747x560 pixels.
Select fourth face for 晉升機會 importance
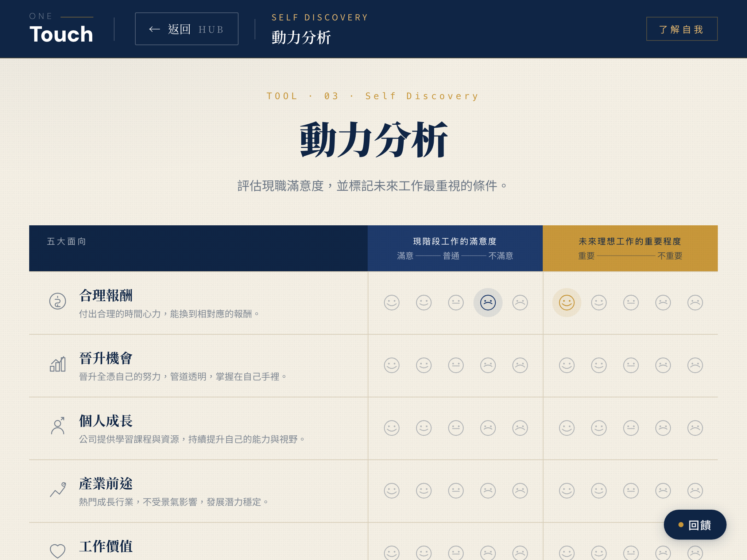[663, 365]
